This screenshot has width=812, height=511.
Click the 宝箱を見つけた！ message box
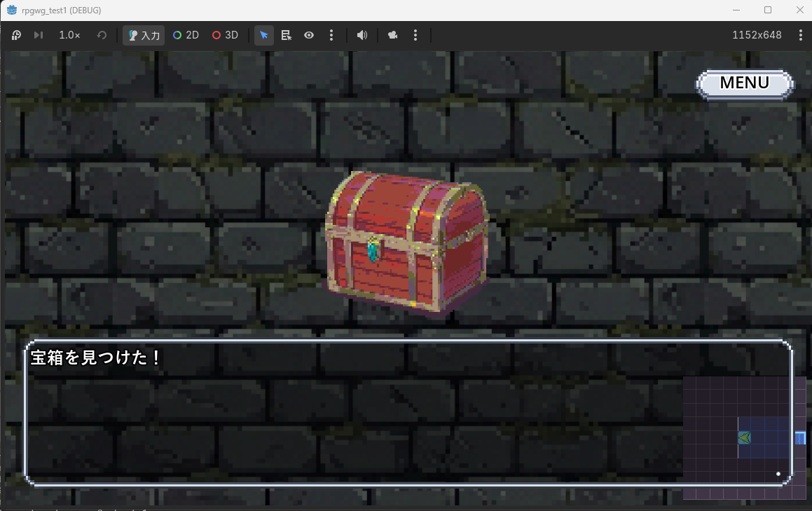[x=408, y=413]
